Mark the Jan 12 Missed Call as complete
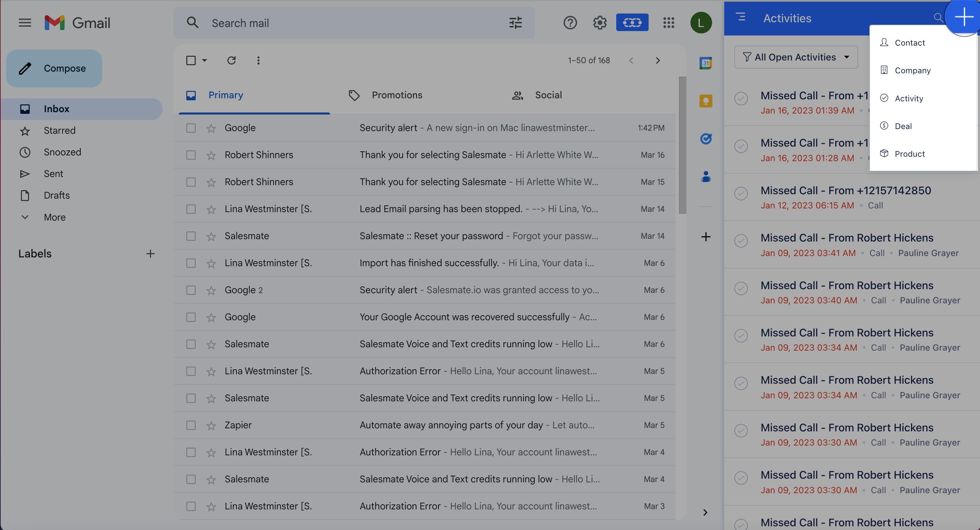Image resolution: width=980 pixels, height=530 pixels. [741, 194]
